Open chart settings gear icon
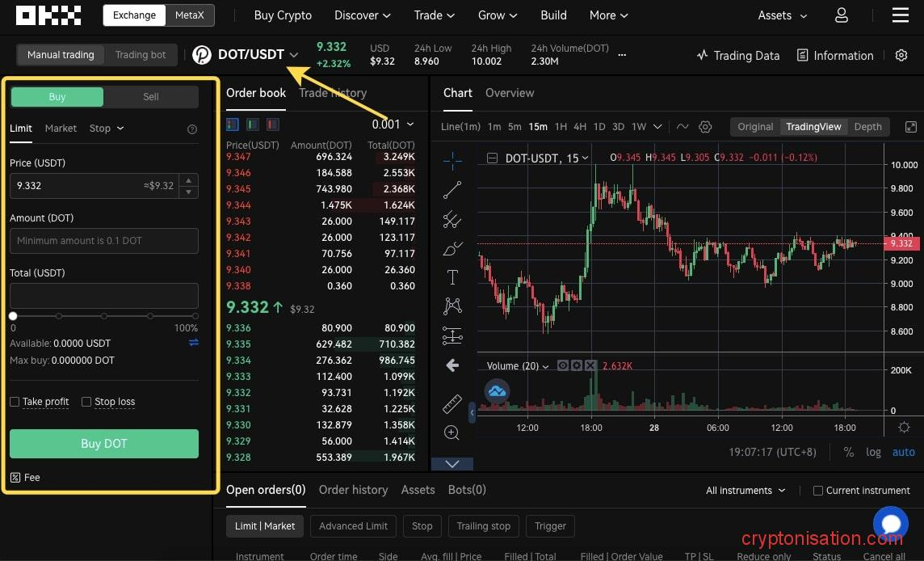The image size is (924, 561). coord(705,127)
